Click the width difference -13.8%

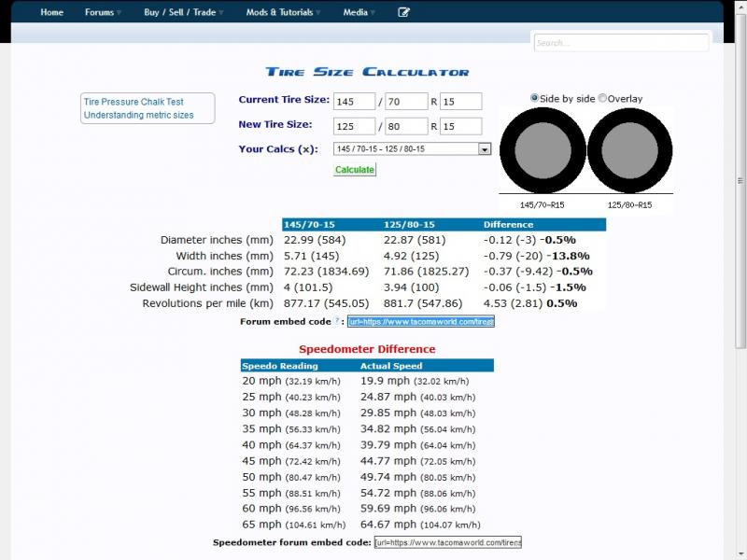tap(568, 256)
